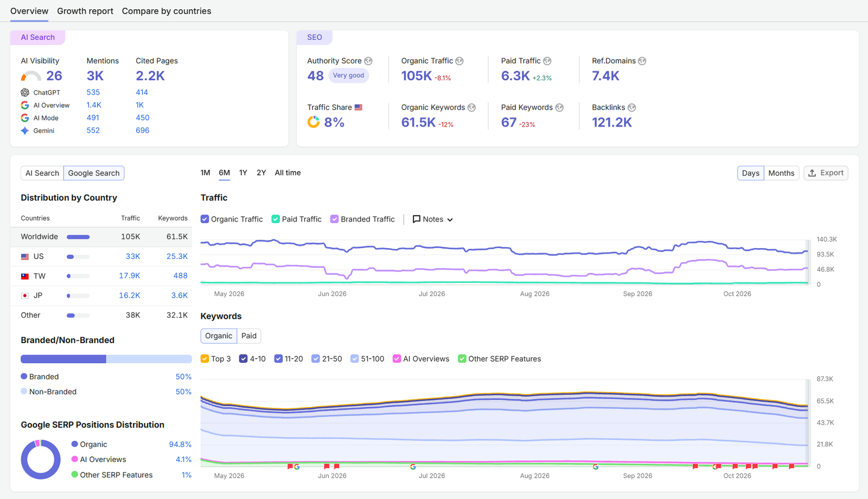This screenshot has height=499, width=868.
Task: Click globe icon next to Paid Traffic
Action: tap(547, 61)
